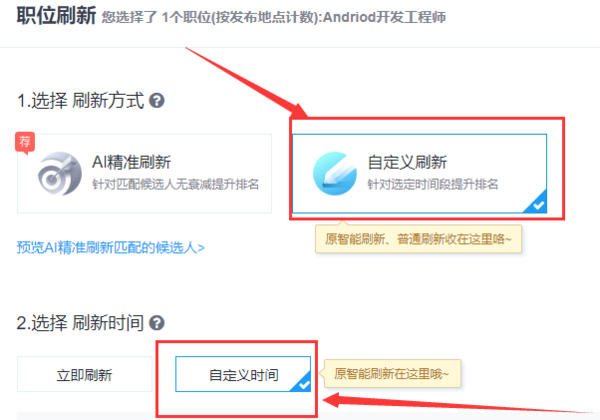Click the 针对选定时间段提升排名 description

coord(432,184)
